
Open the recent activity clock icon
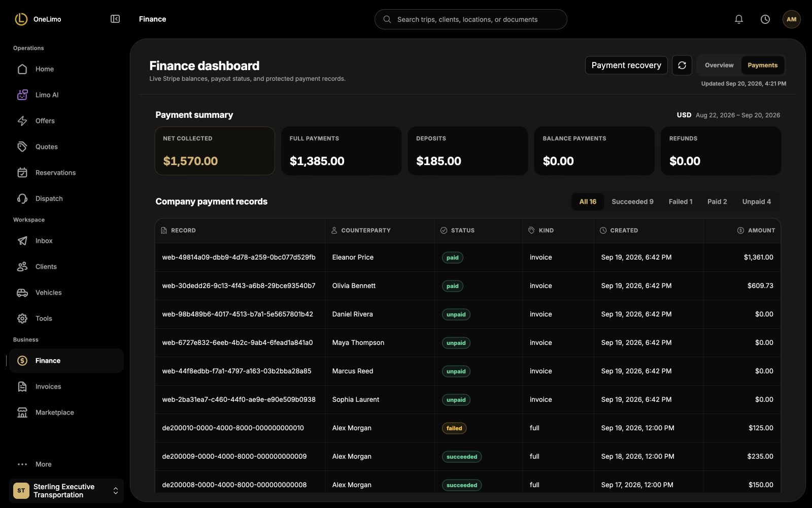pyautogui.click(x=765, y=19)
